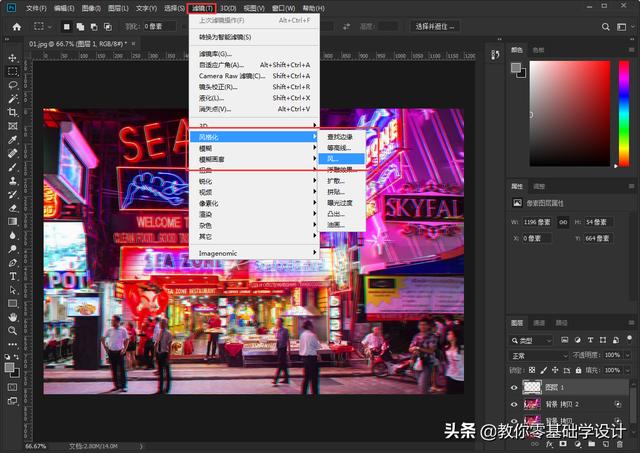Open the layer filter type dropdown 类型
640x453 pixels.
[x=531, y=340]
